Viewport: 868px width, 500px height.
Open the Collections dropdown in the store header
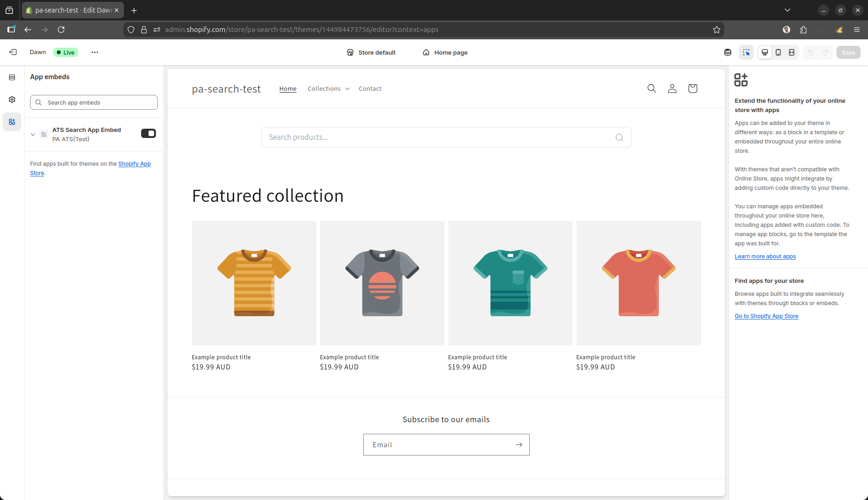tap(329, 88)
